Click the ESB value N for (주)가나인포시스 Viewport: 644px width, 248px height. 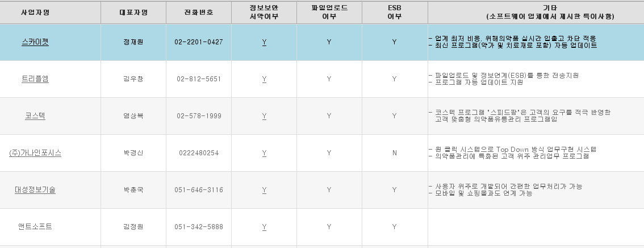coord(394,153)
